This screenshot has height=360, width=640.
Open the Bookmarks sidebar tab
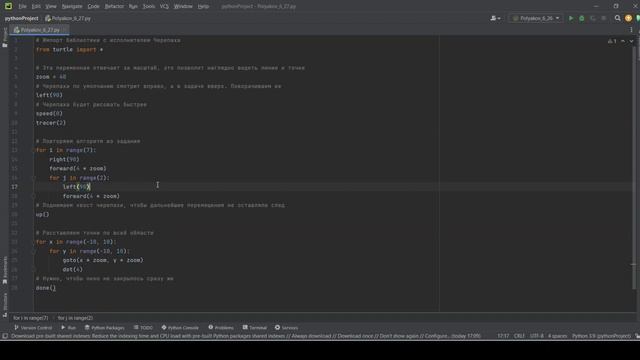point(4,270)
